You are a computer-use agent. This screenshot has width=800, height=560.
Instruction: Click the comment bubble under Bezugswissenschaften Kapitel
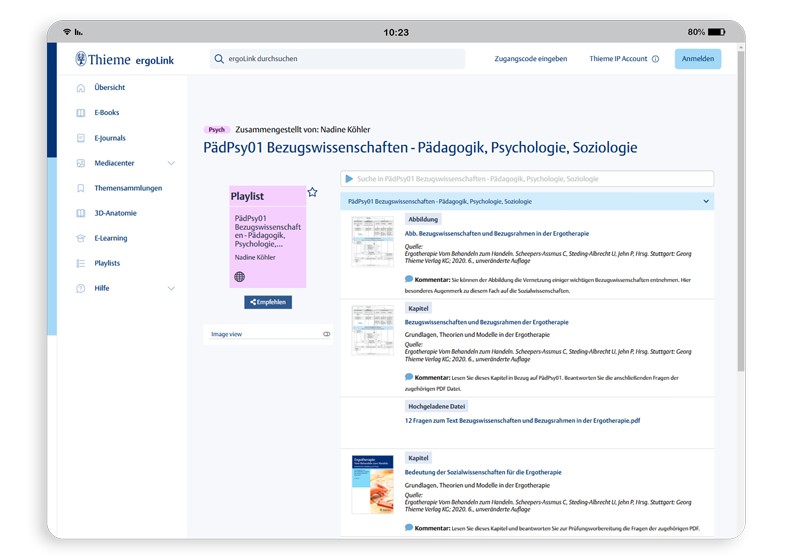point(409,377)
